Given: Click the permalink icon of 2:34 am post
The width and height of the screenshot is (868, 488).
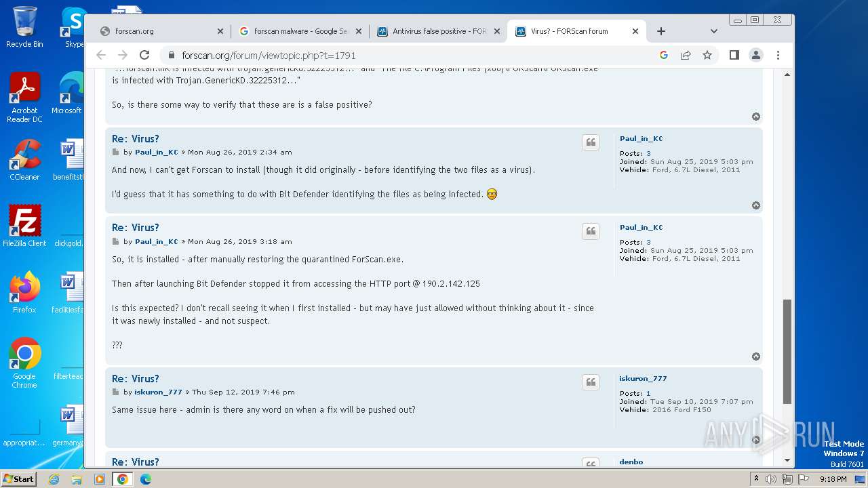Looking at the screenshot, I should tap(115, 153).
